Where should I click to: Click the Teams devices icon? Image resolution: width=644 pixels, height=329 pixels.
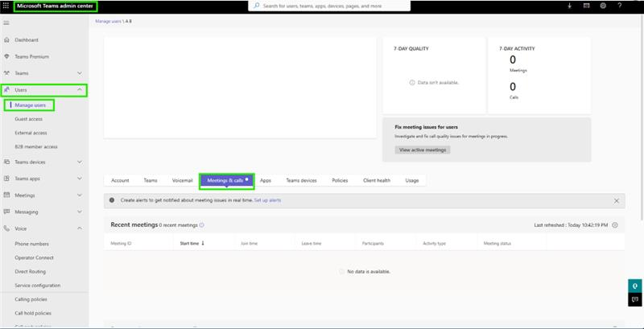(x=6, y=162)
